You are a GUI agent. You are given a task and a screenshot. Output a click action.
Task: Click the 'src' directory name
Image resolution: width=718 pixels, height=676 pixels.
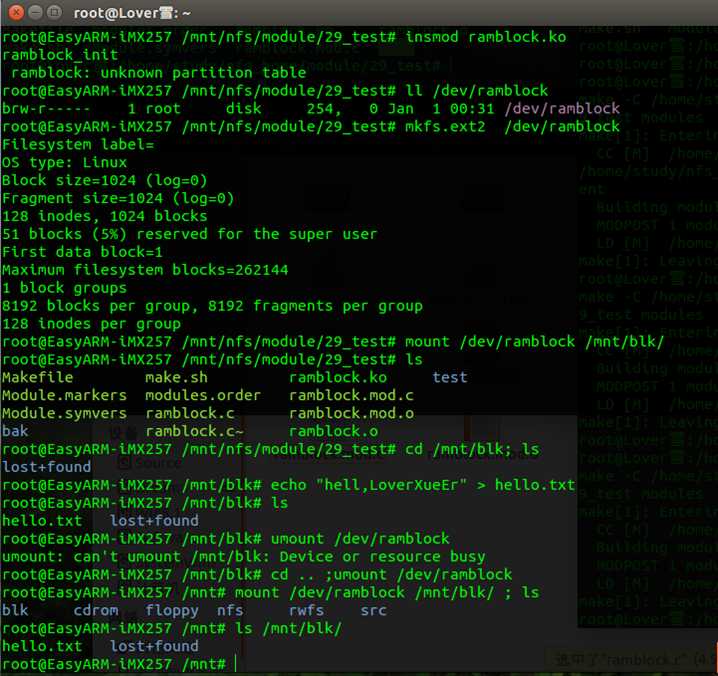374,611
